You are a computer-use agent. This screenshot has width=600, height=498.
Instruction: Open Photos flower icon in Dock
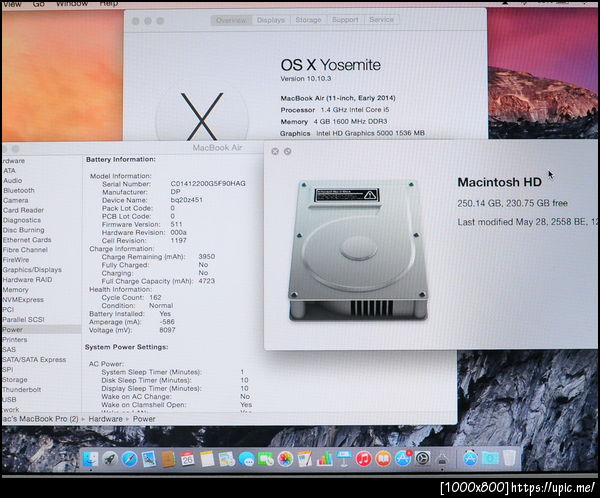pos(285,459)
